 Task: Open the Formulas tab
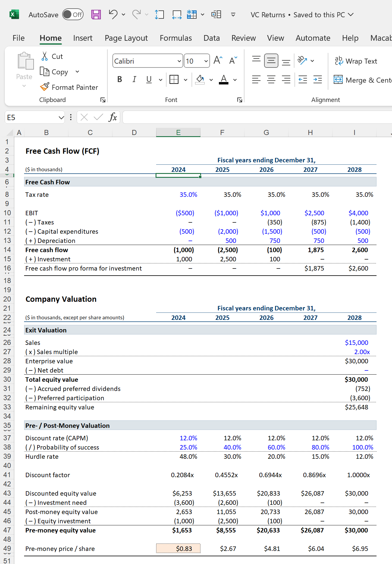coord(175,38)
